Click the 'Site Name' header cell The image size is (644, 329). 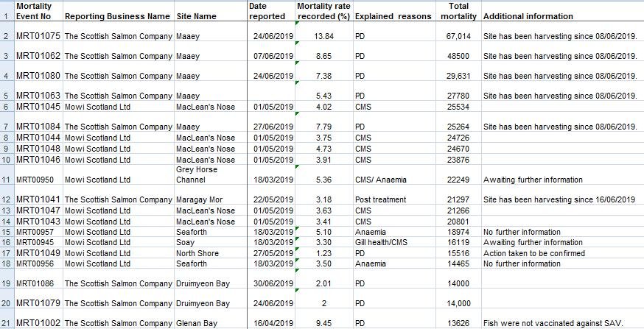211,11
